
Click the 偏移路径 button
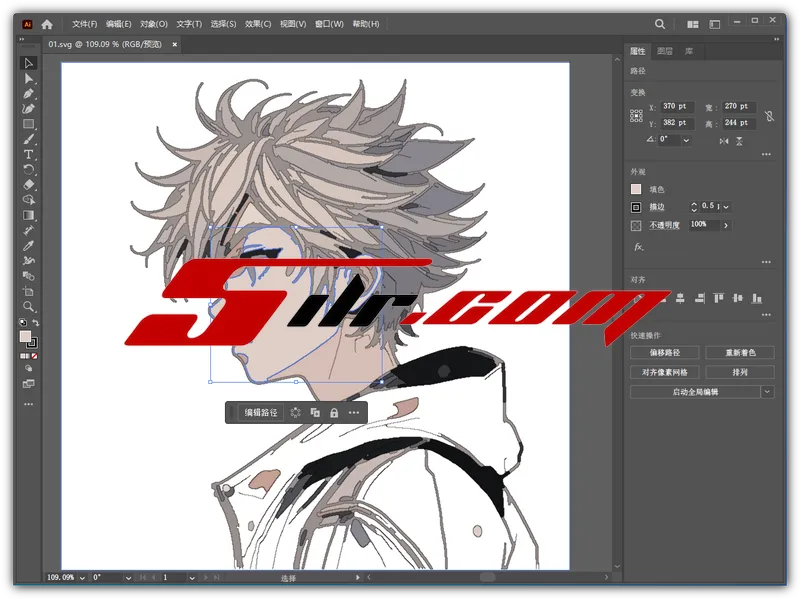(x=665, y=353)
